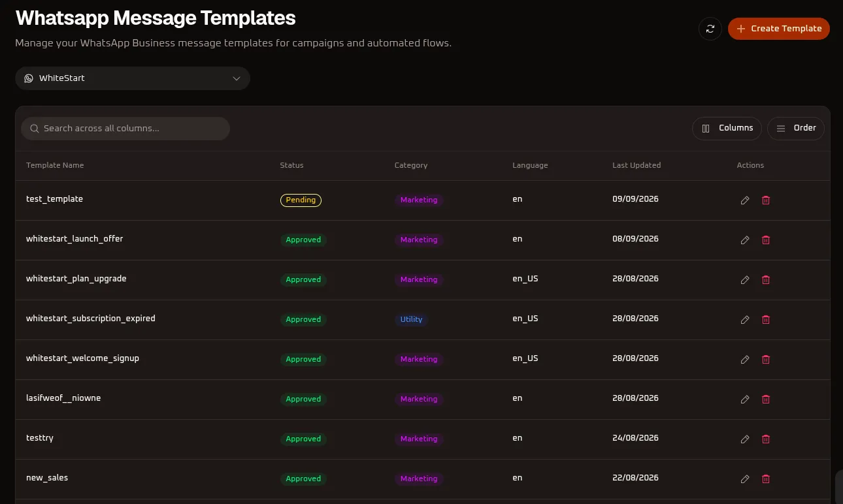Click the new_sales template name
843x504 pixels.
tap(47, 478)
